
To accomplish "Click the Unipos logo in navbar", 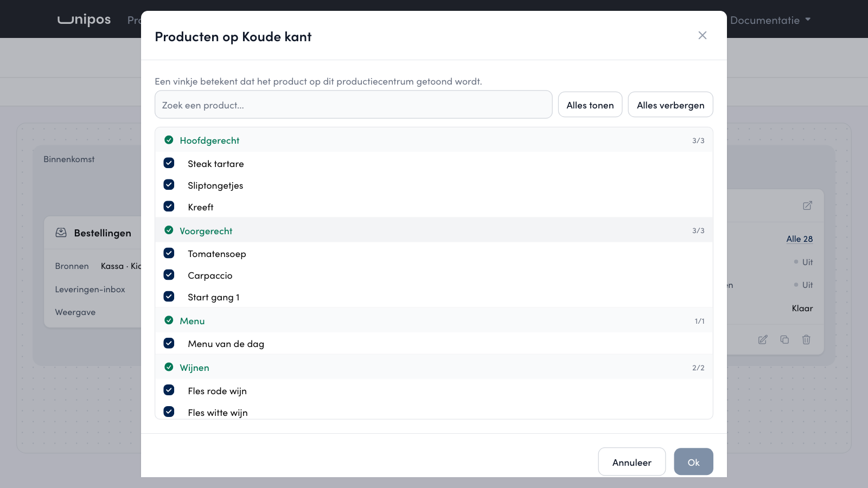I will point(84,20).
